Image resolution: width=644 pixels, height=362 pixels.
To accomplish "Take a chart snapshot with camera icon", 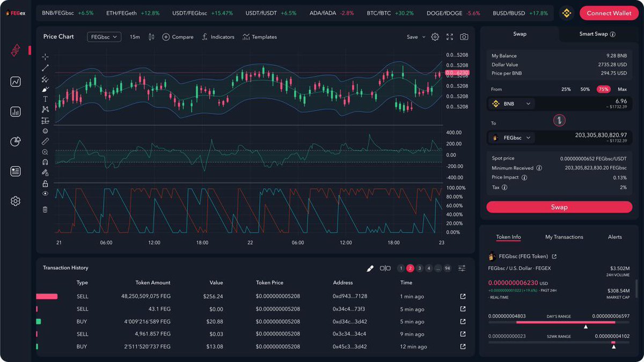I will click(x=464, y=37).
